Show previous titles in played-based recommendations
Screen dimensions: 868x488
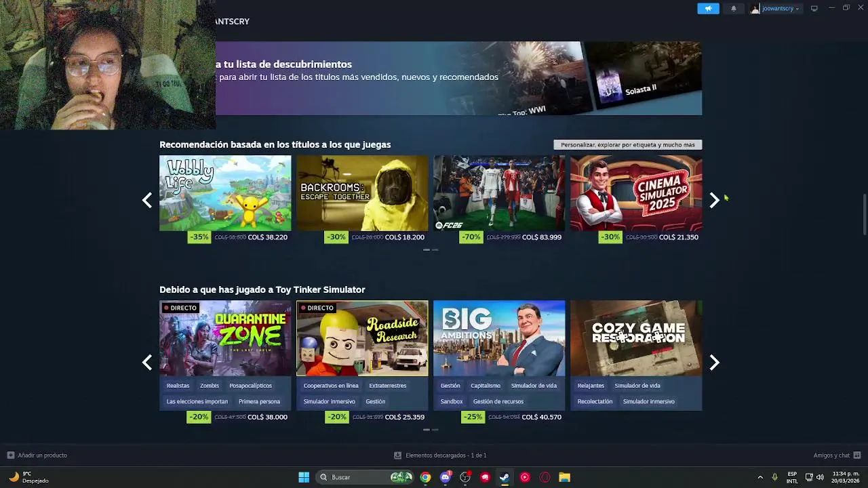(x=147, y=200)
